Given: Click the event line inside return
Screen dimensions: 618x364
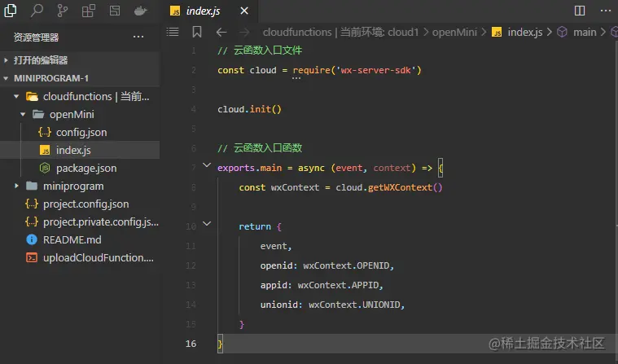Looking at the screenshot, I should point(276,246).
